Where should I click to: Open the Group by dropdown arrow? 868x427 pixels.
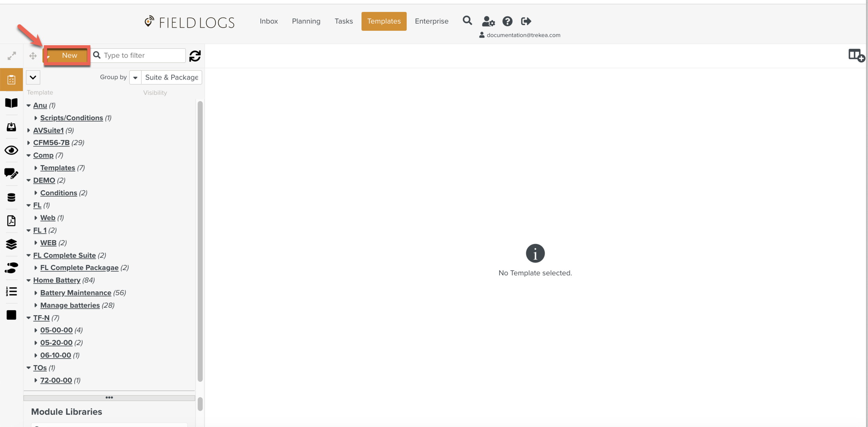pos(135,77)
